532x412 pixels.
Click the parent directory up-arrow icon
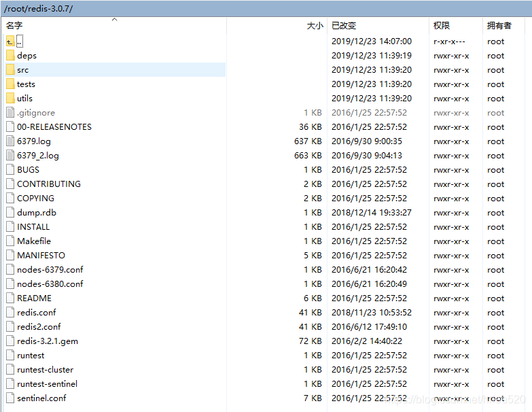(x=10, y=41)
